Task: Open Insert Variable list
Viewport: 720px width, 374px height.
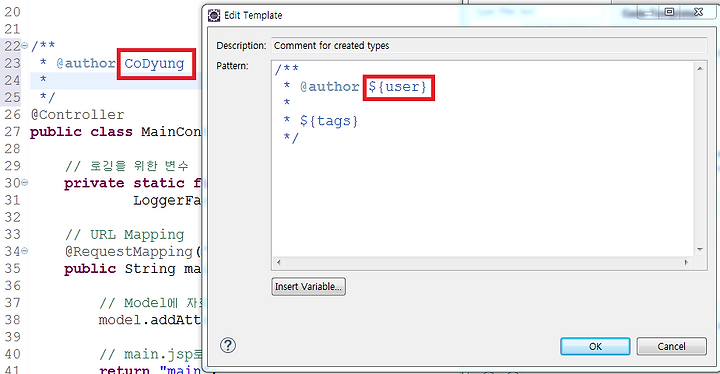Action: pyautogui.click(x=308, y=286)
